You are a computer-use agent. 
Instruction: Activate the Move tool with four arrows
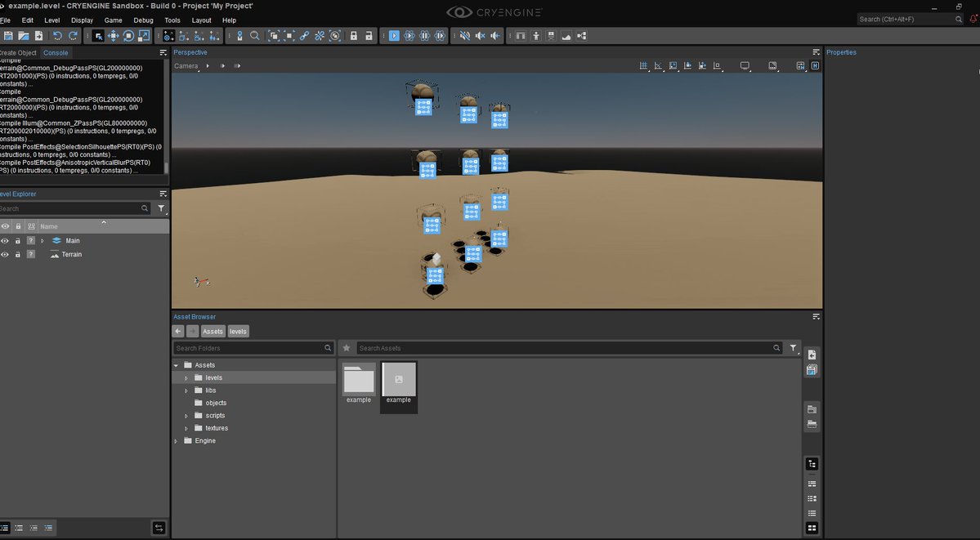[x=113, y=36]
